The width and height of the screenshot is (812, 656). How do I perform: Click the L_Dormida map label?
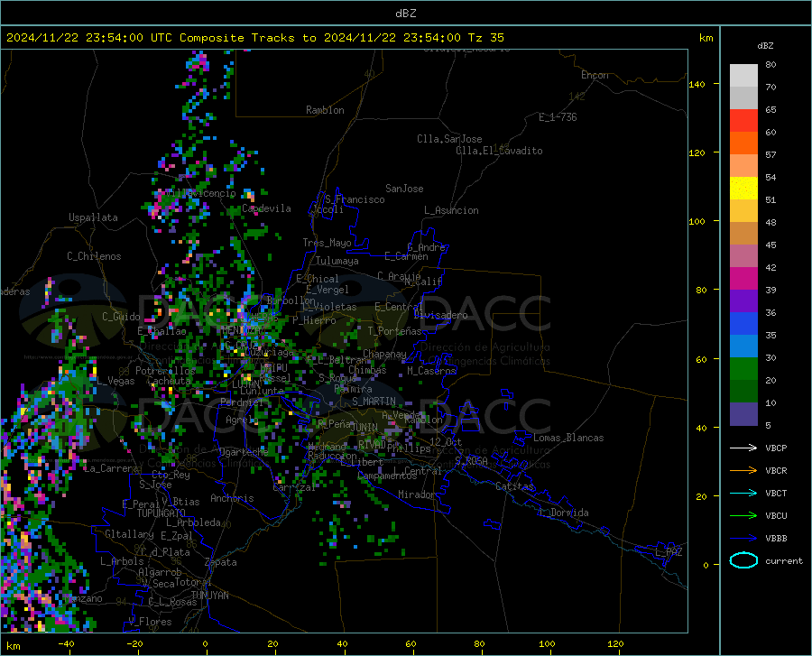[563, 513]
